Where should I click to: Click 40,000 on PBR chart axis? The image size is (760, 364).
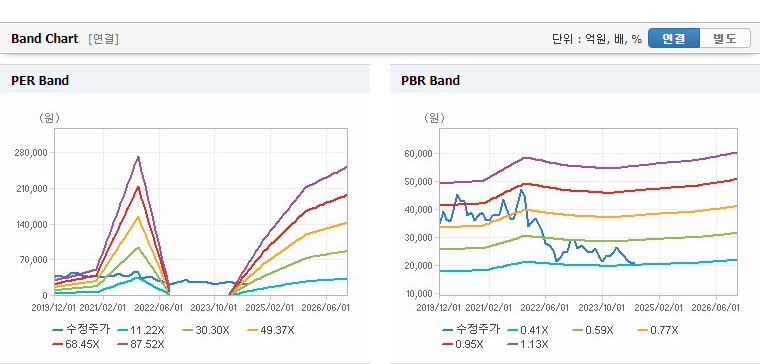(418, 210)
